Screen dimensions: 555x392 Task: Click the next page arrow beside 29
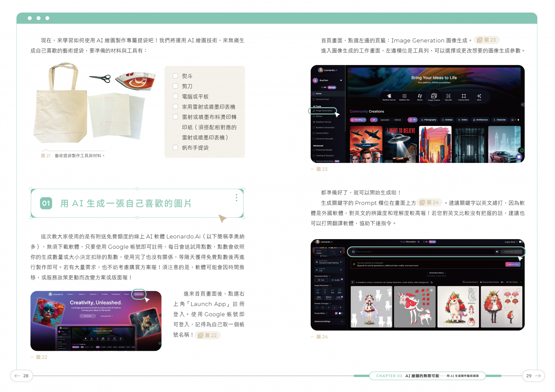(x=538, y=376)
